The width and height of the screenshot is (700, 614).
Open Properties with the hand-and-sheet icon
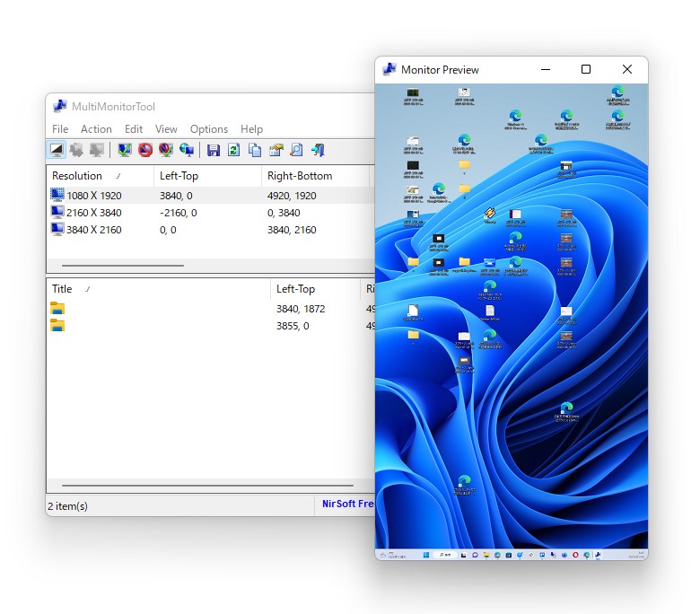click(x=276, y=150)
